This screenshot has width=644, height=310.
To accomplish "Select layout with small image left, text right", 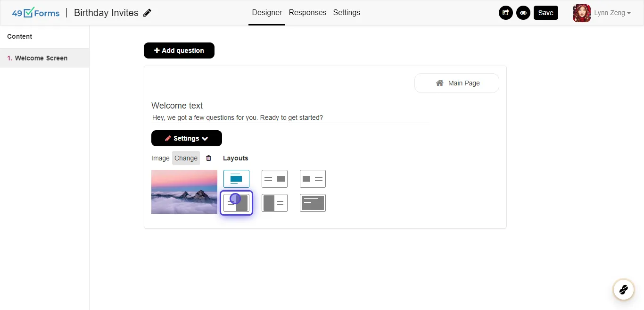I will (x=313, y=179).
